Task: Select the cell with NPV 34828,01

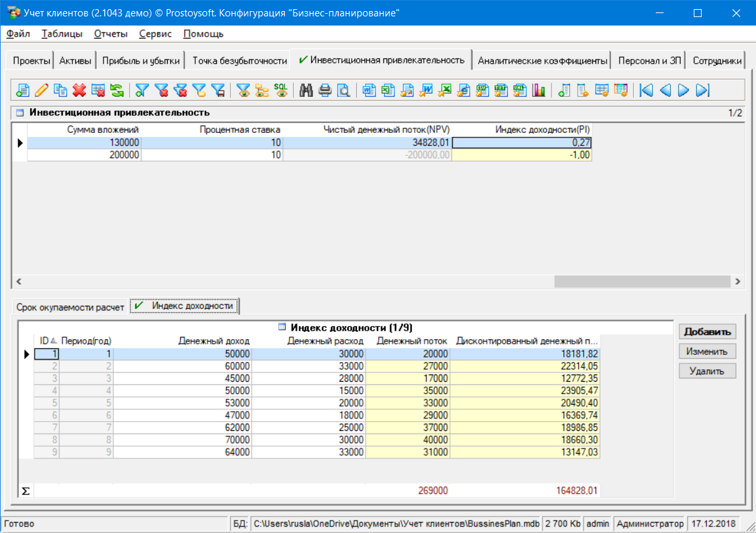Action: tap(367, 143)
